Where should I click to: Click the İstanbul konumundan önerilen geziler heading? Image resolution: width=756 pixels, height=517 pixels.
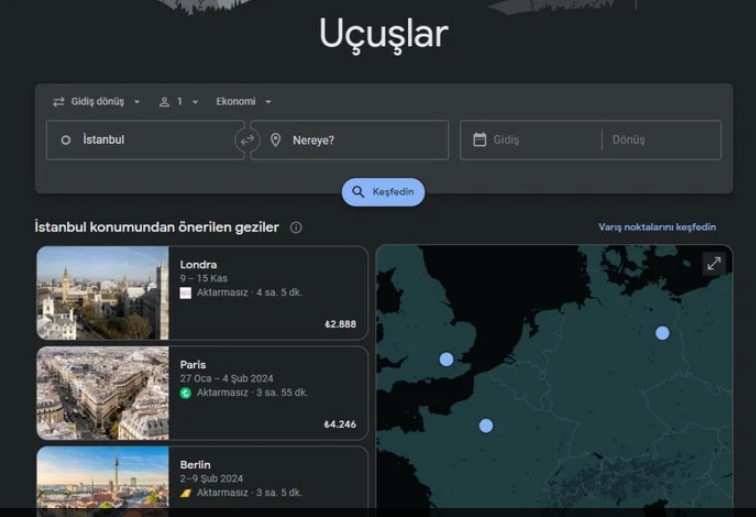pyautogui.click(x=157, y=227)
